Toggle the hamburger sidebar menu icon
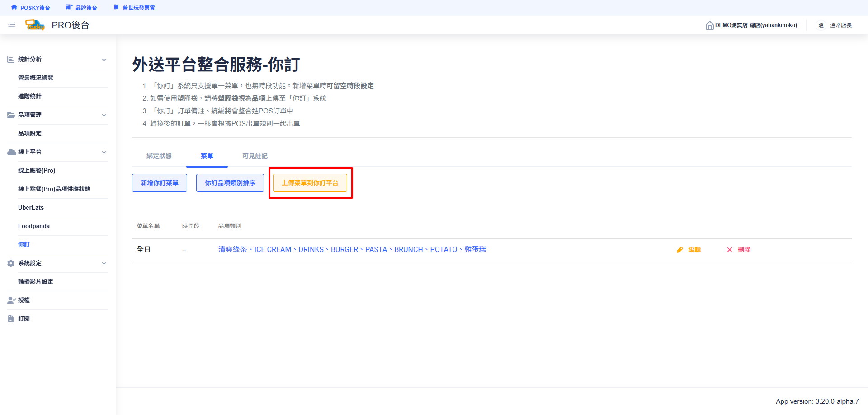868x415 pixels. pos(12,25)
